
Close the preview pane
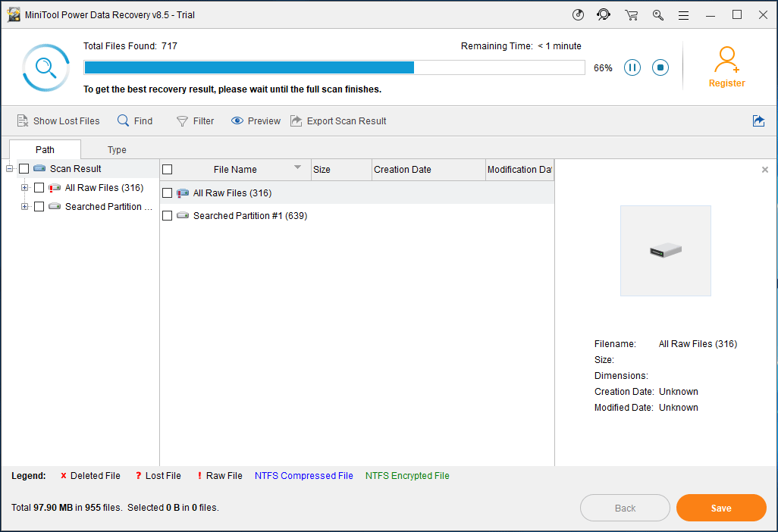[x=765, y=170]
